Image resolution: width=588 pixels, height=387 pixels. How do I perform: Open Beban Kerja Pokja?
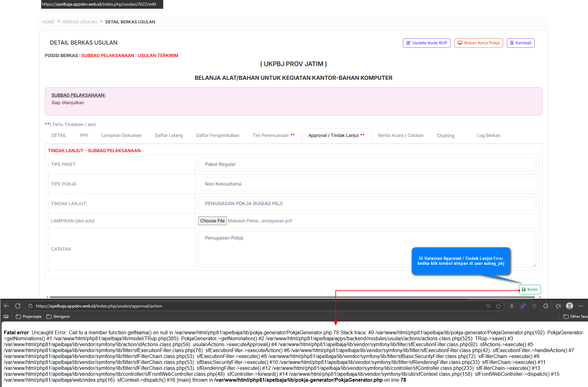tap(479, 43)
